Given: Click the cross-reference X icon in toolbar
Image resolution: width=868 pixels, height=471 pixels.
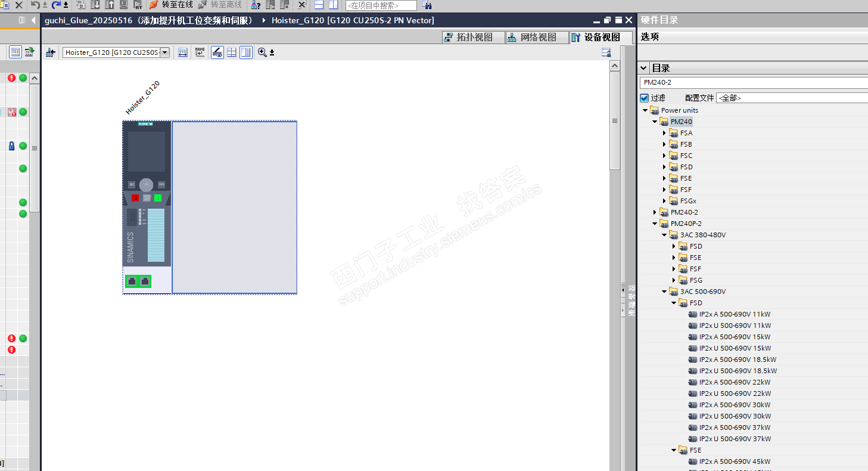Looking at the screenshot, I should click(x=301, y=5).
